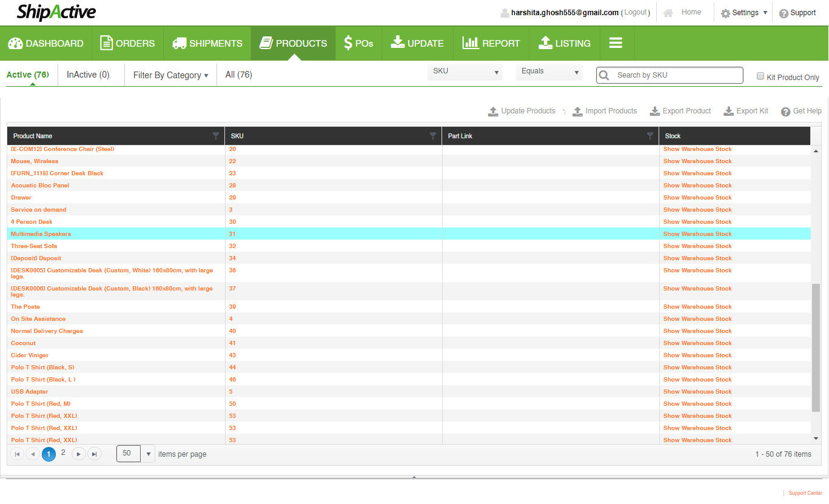Click the Logout link
Image resolution: width=829 pixels, height=504 pixels.
tap(636, 12)
